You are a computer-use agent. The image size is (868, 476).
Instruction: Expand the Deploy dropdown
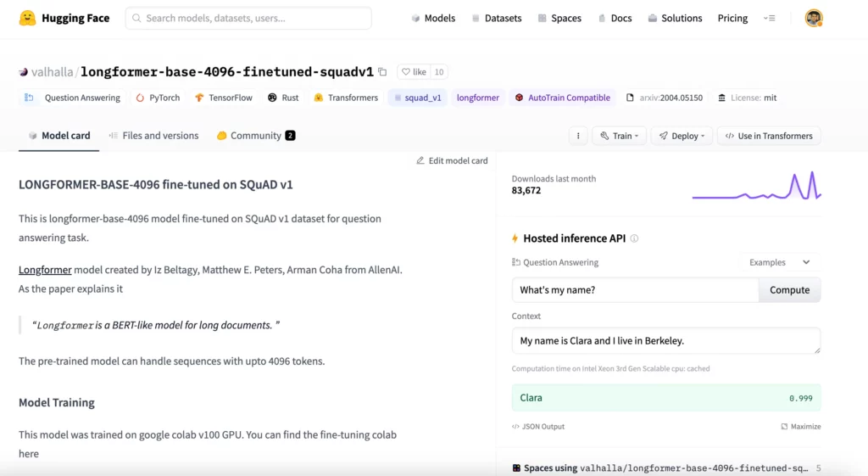pyautogui.click(x=682, y=136)
